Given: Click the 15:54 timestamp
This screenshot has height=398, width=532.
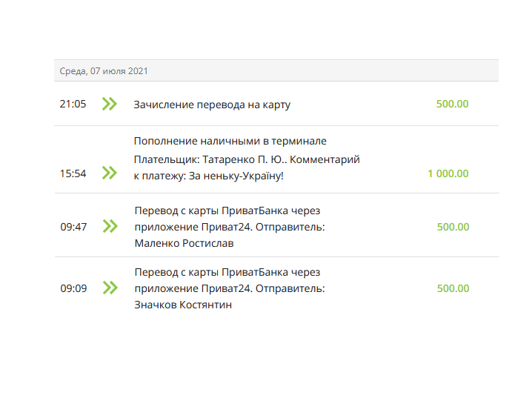Looking at the screenshot, I should pyautogui.click(x=73, y=173).
